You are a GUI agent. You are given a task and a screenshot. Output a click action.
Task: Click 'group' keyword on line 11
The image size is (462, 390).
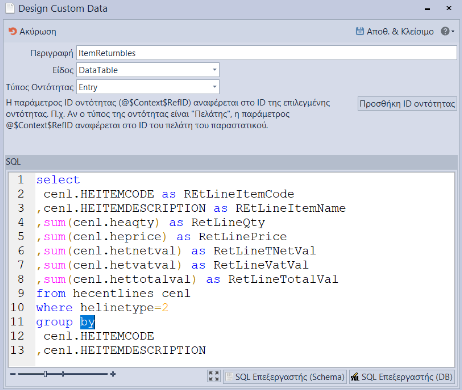pyautogui.click(x=55, y=322)
